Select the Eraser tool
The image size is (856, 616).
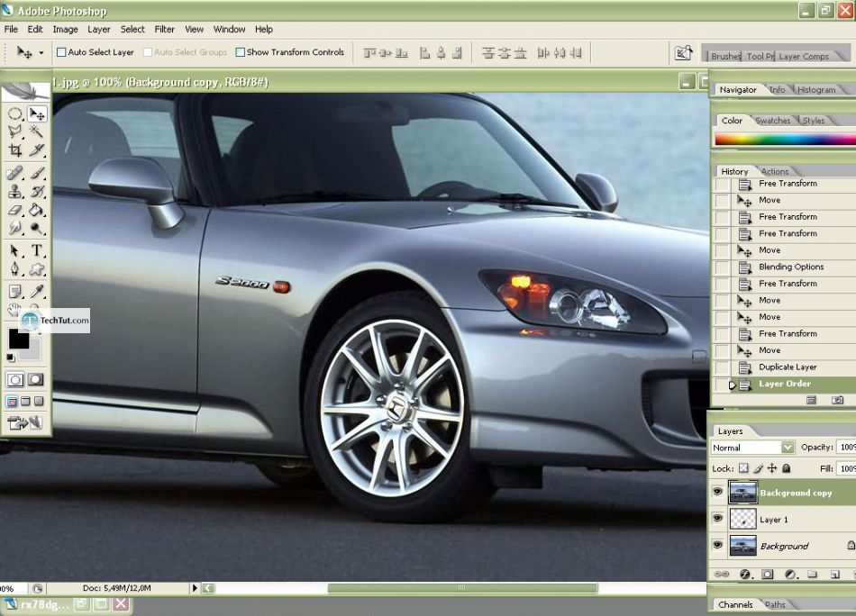pos(14,210)
